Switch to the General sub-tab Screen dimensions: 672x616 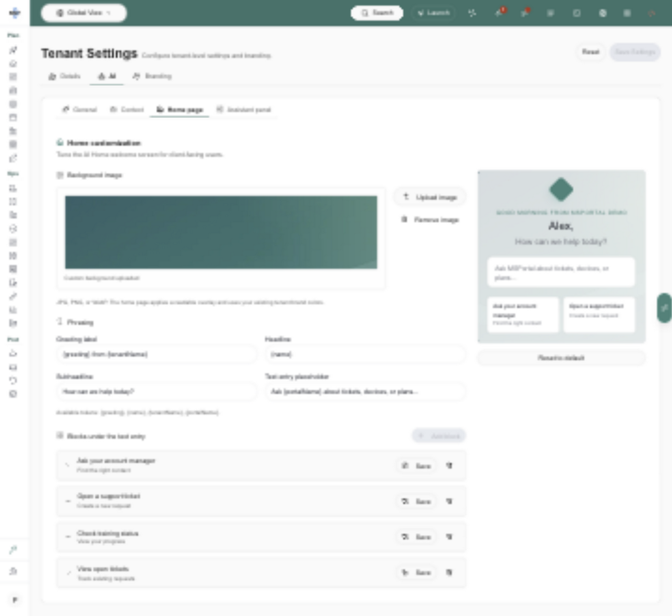(x=79, y=109)
